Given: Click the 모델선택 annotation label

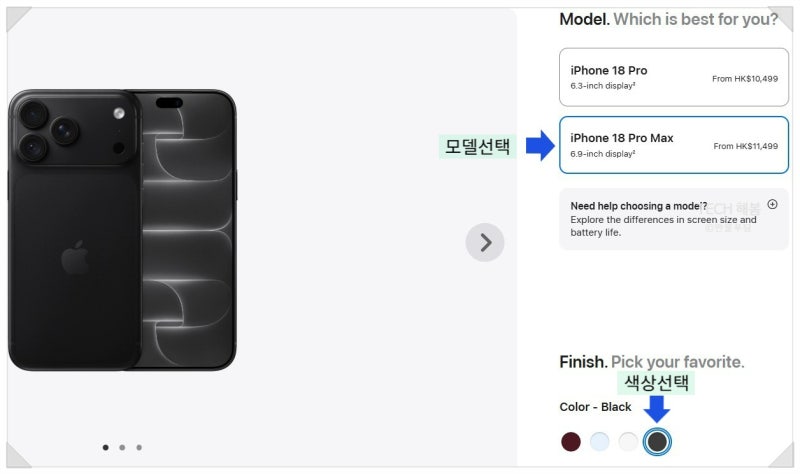Looking at the screenshot, I should pos(477,146).
